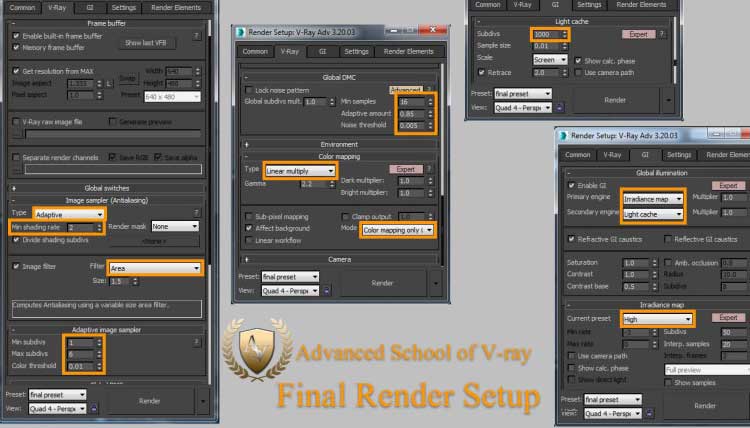This screenshot has height=428, width=750.
Task: Open Scale Screen dropdown in Light cache
Action: pos(550,60)
